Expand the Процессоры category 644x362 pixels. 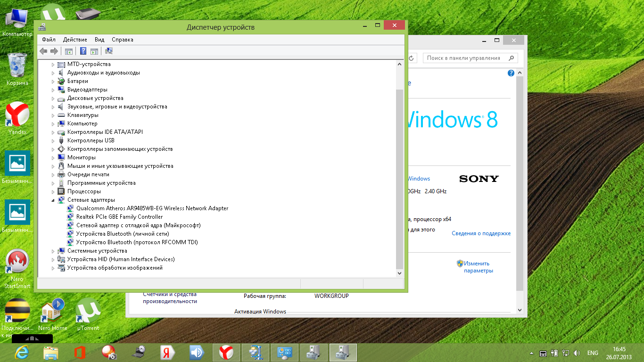[53, 192]
